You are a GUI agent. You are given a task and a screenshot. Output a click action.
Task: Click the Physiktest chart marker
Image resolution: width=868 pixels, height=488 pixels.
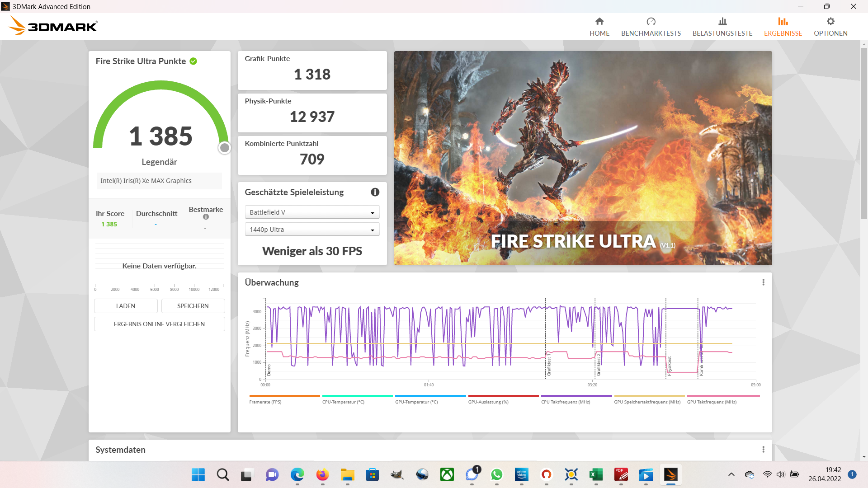click(x=669, y=366)
